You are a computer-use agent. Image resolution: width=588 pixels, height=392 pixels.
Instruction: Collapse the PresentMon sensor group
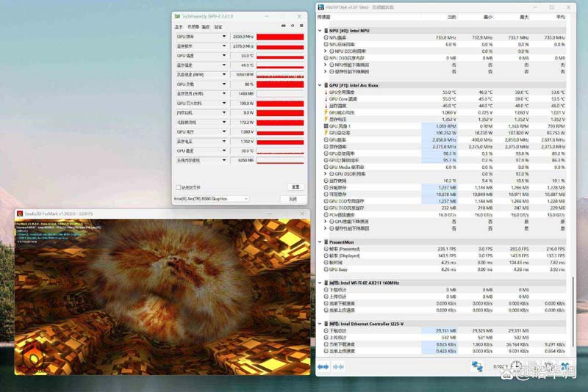[x=320, y=242]
